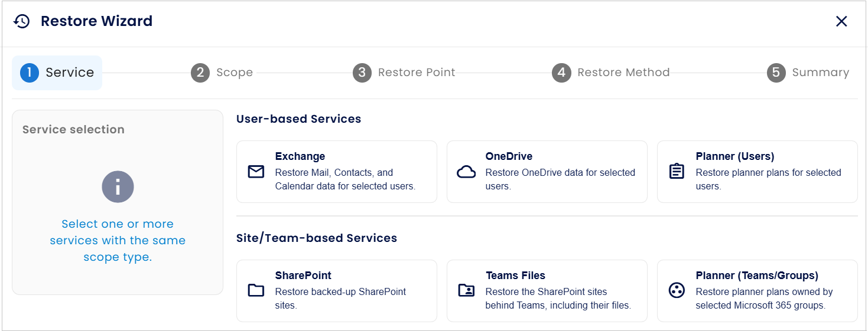
Task: Click the step 3 number badge
Action: pos(362,73)
